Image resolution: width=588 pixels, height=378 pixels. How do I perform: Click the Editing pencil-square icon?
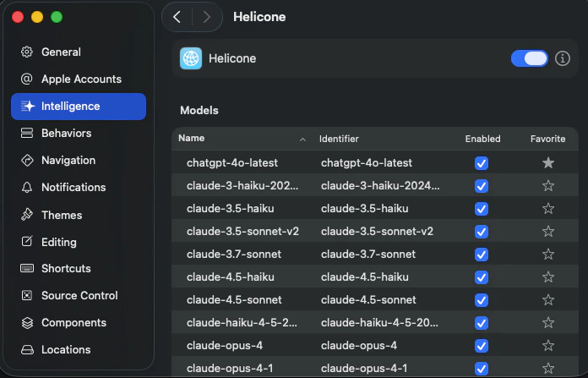[x=27, y=241]
